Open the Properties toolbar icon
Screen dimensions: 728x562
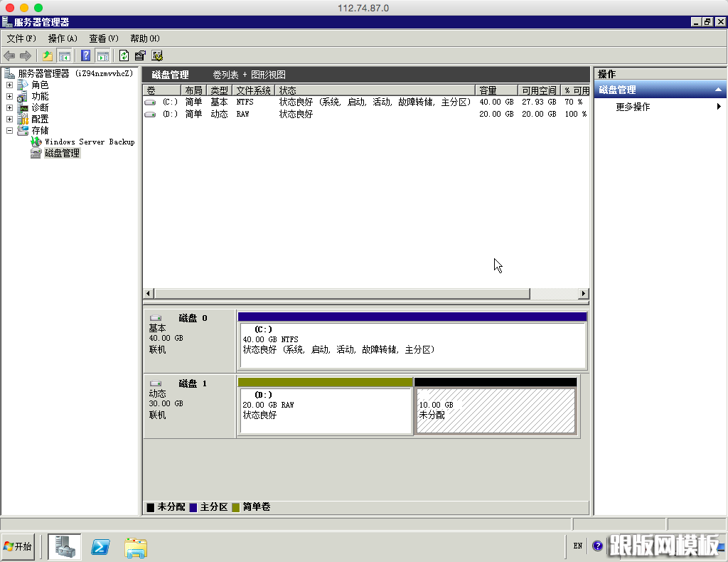point(140,55)
